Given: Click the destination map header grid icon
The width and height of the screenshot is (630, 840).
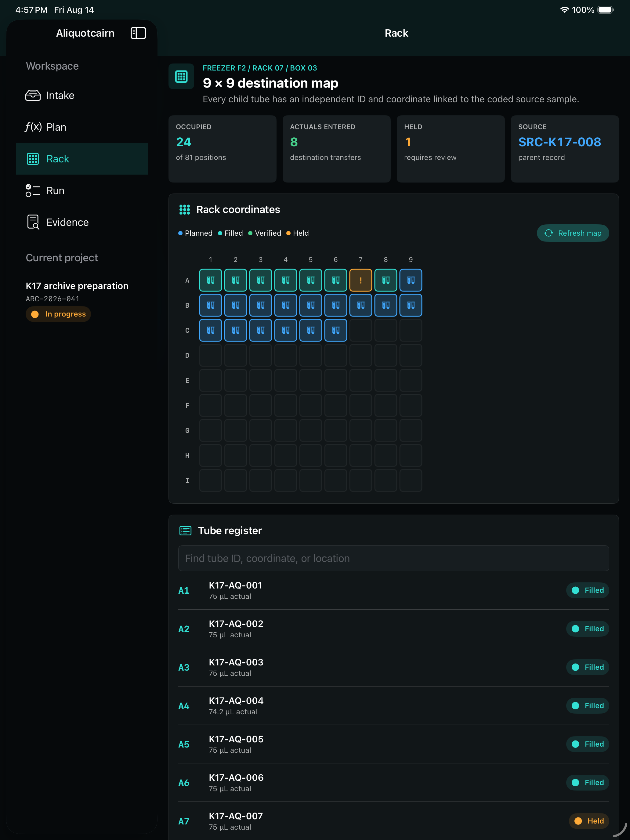Looking at the screenshot, I should [182, 77].
